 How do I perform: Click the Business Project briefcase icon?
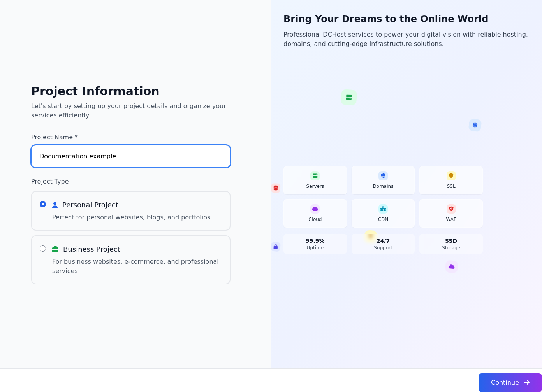55,249
